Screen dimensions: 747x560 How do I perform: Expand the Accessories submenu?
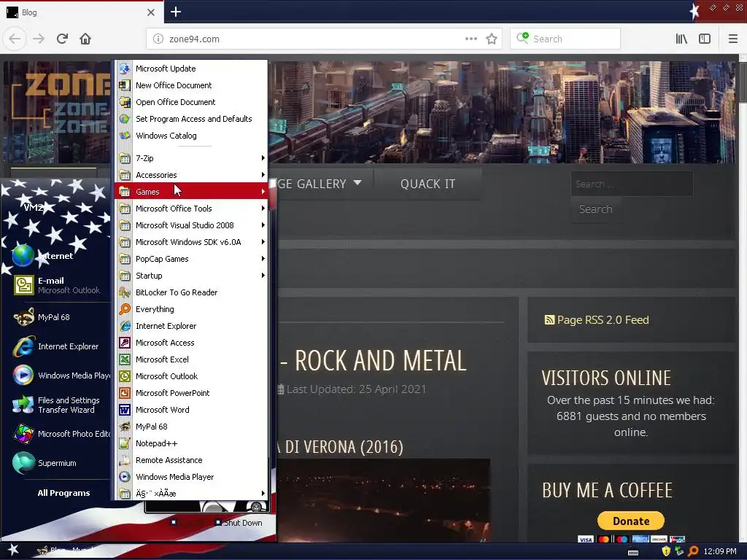[x=190, y=175]
